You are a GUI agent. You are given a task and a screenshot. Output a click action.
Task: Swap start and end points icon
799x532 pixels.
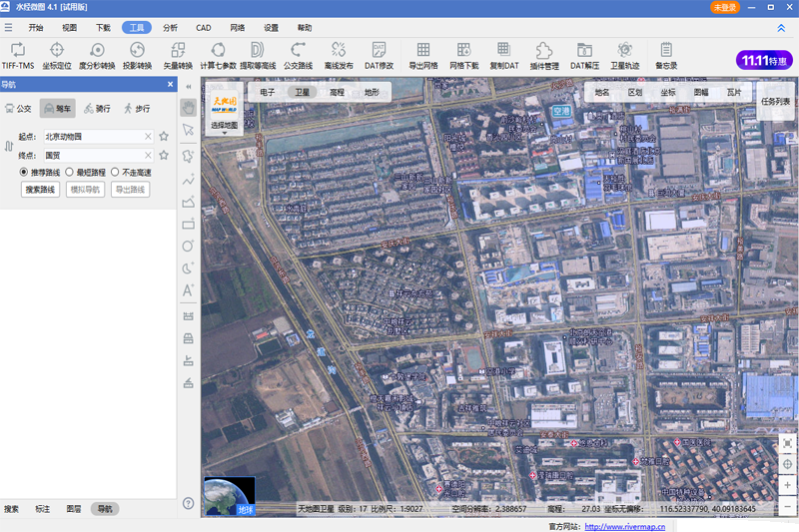coord(8,146)
